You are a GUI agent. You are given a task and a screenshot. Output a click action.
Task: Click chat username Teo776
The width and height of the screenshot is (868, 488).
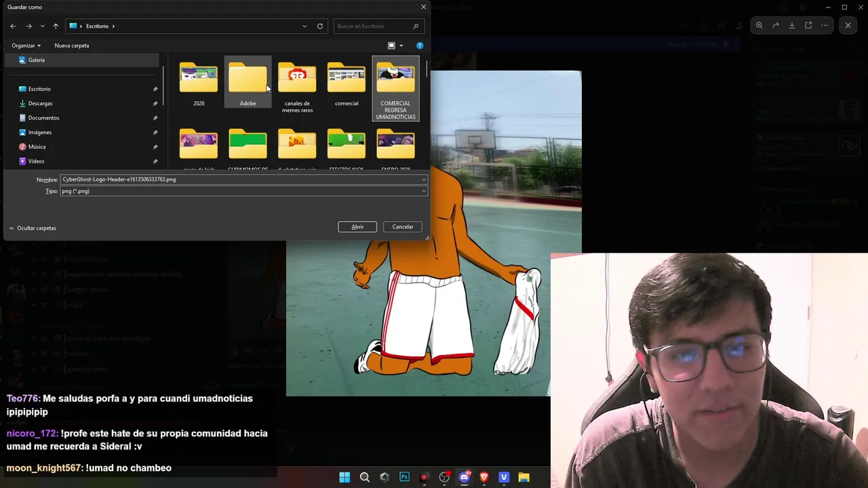tap(23, 399)
